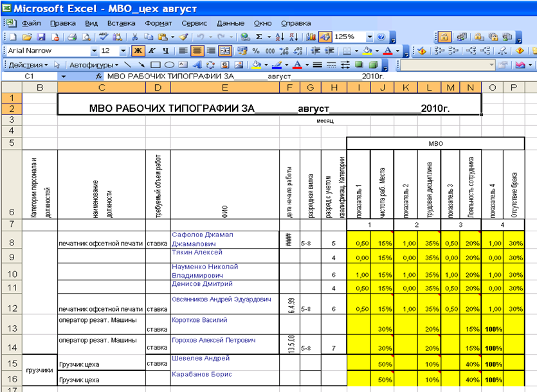Paste with the clipboard icon
Image resolution: width=537 pixels, height=392 pixels.
point(163,37)
